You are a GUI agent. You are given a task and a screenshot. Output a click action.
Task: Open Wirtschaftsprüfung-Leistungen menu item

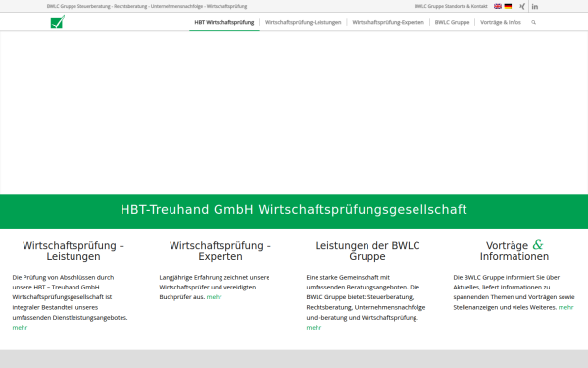[x=303, y=22]
